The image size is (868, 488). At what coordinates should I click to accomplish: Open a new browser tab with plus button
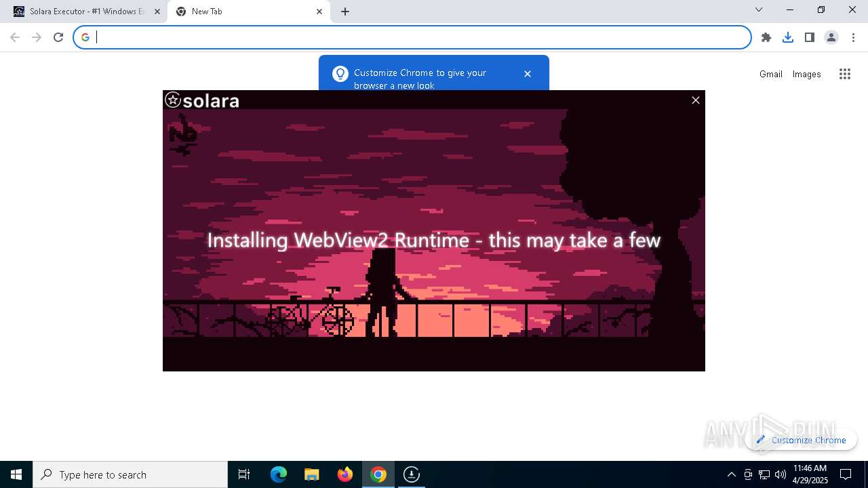345,12
